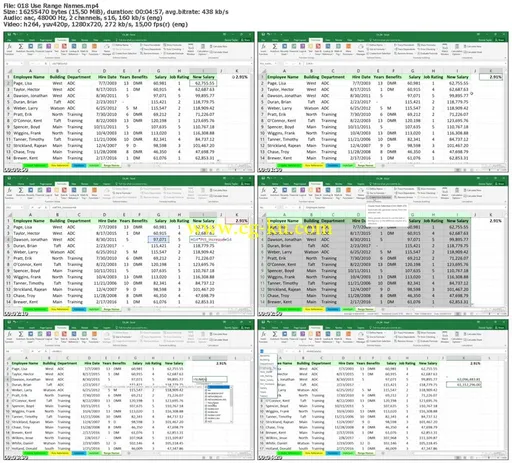Click Trace Precedents in second frame

404,45
